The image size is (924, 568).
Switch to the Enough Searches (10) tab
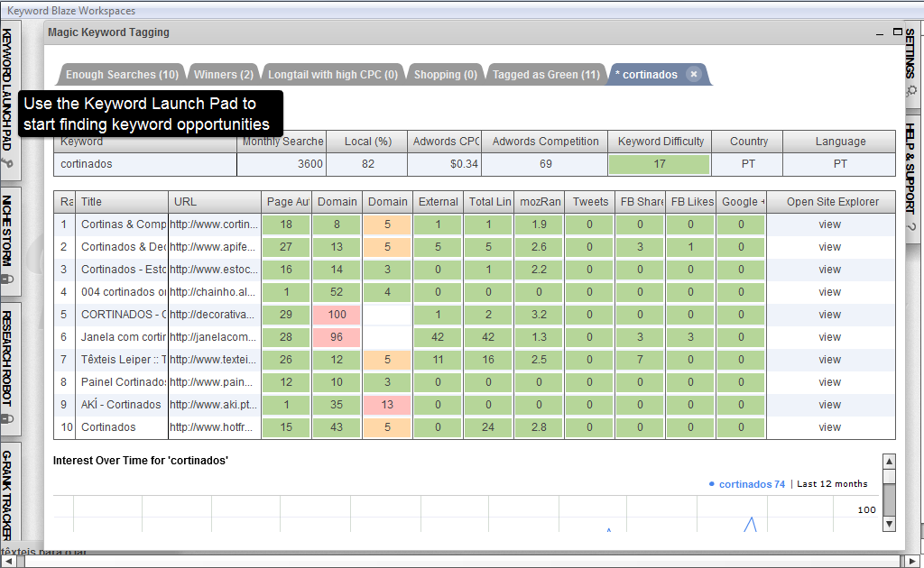[122, 75]
